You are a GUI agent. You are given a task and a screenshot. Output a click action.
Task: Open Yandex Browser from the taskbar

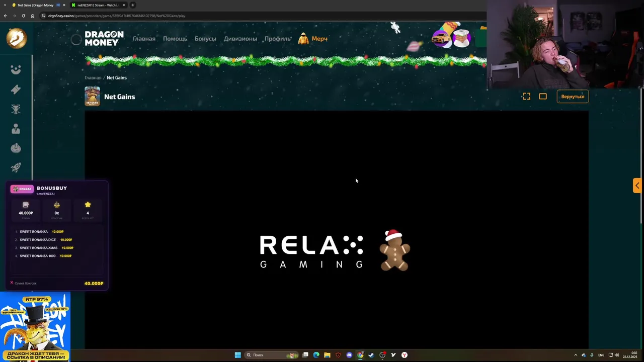tap(405, 355)
